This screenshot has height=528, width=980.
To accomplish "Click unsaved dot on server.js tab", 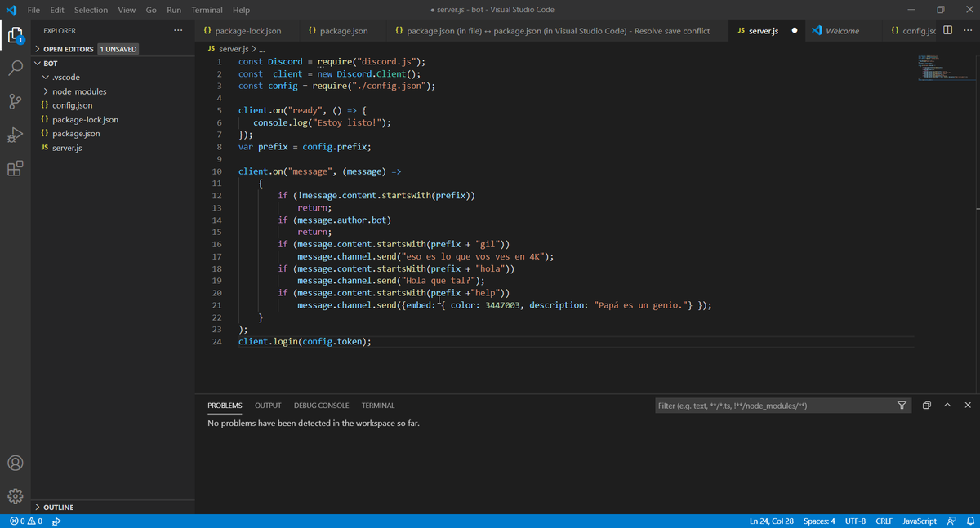I will [795, 31].
